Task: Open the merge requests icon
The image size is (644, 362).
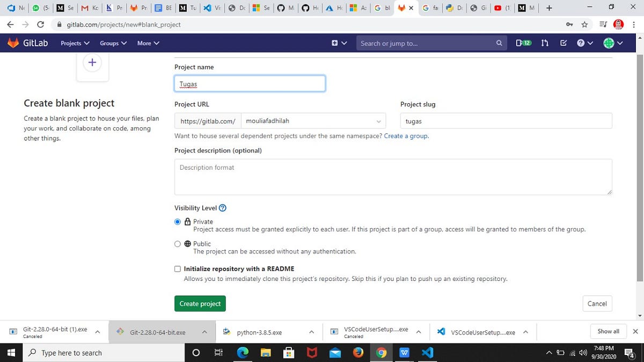Action: click(545, 43)
